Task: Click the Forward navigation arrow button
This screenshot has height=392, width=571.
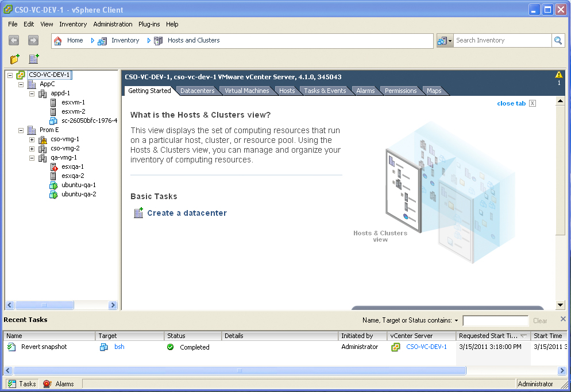Action: [x=33, y=40]
